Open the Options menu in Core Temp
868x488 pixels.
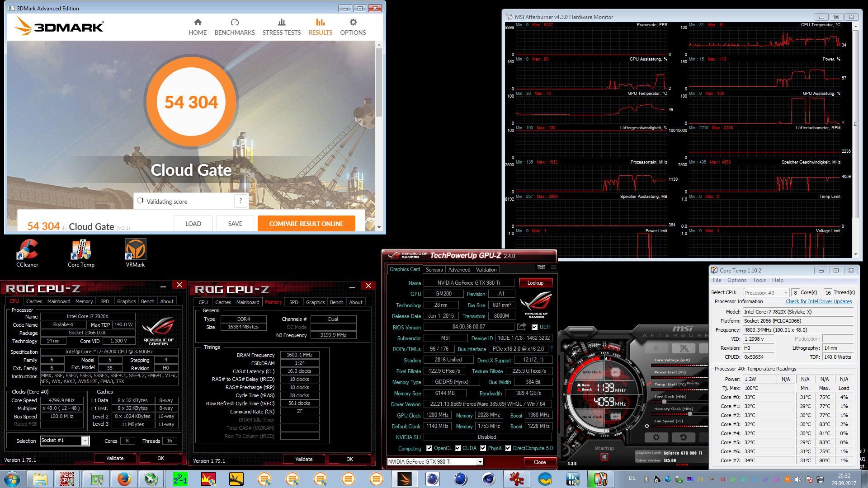[x=737, y=280]
